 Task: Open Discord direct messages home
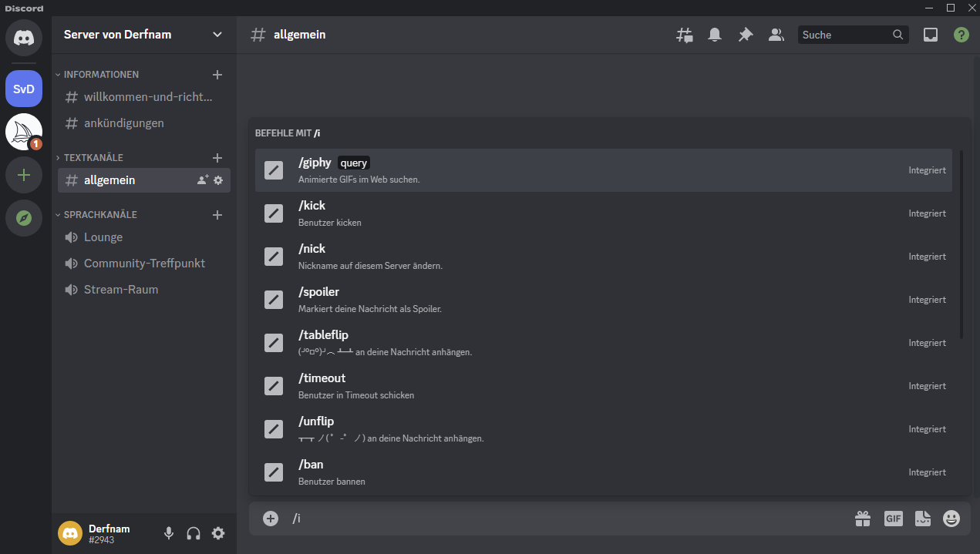click(24, 38)
